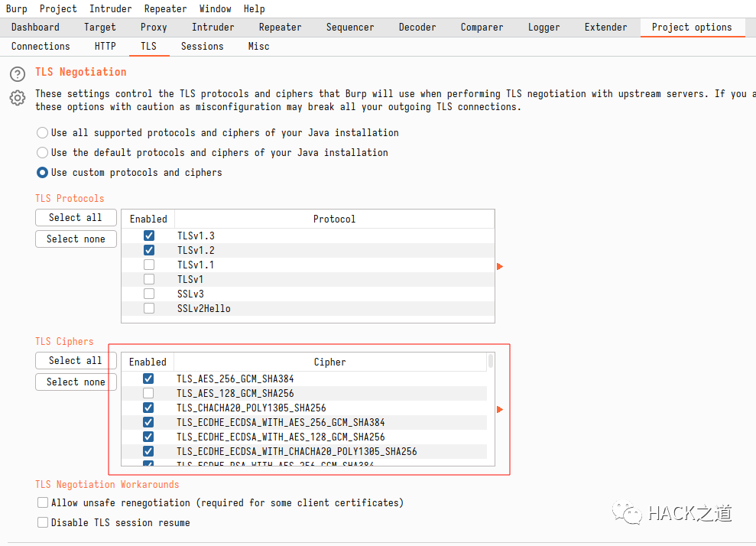Screen dimensions: 756x546
Task: Switch to Decoder tab
Action: pyautogui.click(x=417, y=27)
